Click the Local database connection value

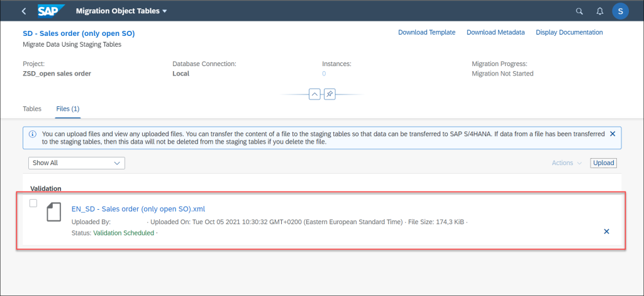(180, 74)
